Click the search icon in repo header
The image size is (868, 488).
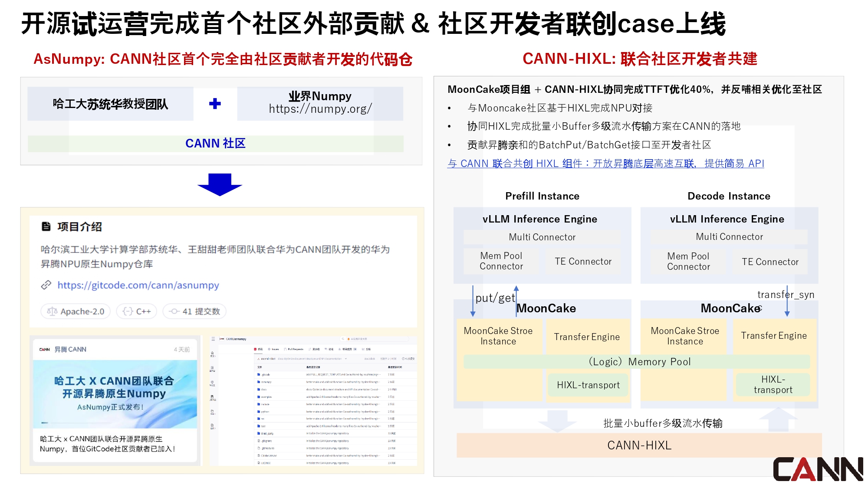(x=343, y=339)
